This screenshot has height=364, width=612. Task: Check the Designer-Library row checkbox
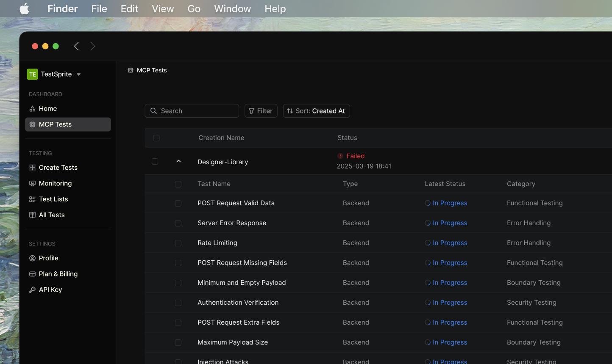pos(155,162)
